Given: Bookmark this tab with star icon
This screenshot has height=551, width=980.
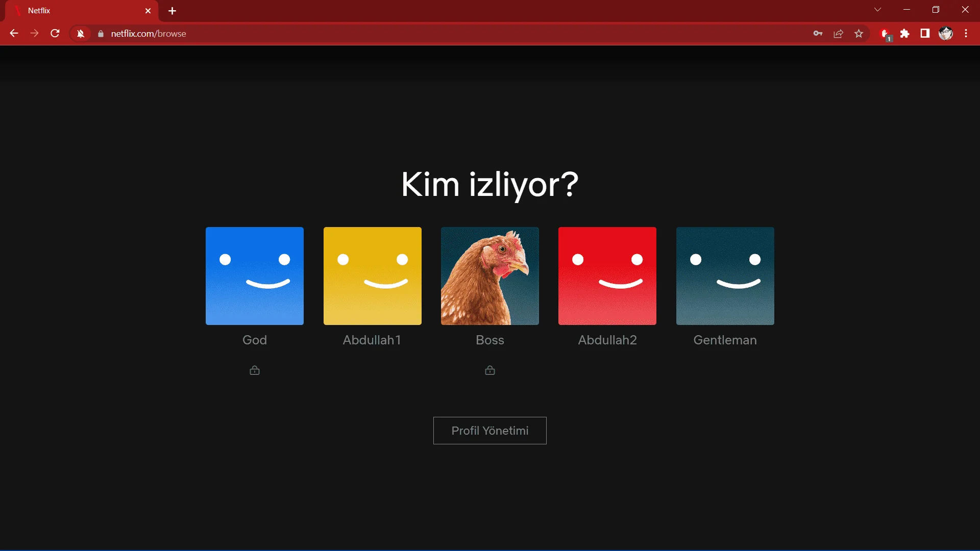Looking at the screenshot, I should click(859, 34).
